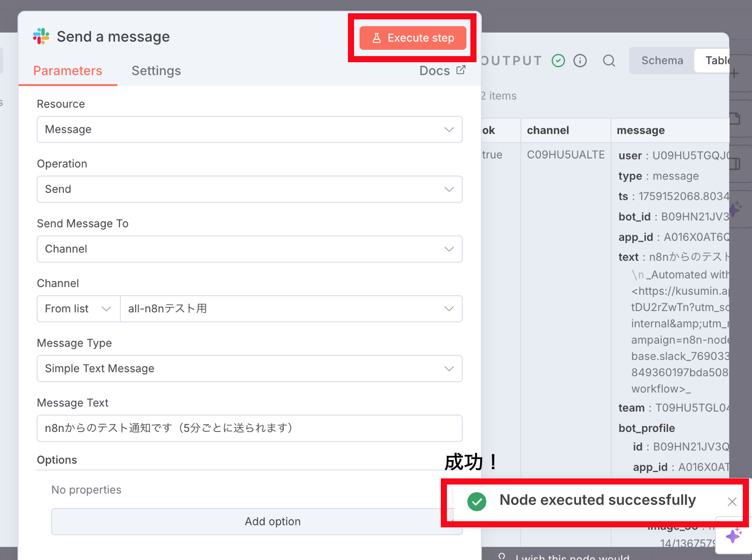Click the Message Text input field
Image resolution: width=752 pixels, height=560 pixels.
249,428
